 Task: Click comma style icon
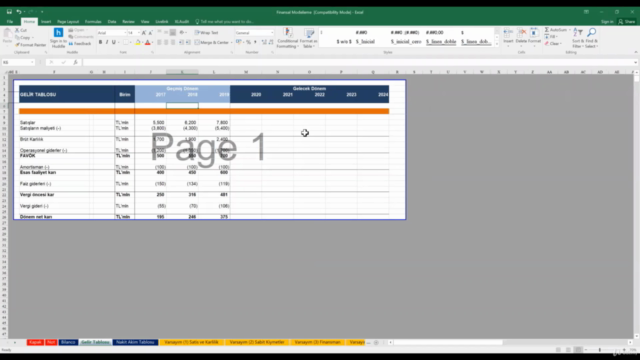[256, 42]
